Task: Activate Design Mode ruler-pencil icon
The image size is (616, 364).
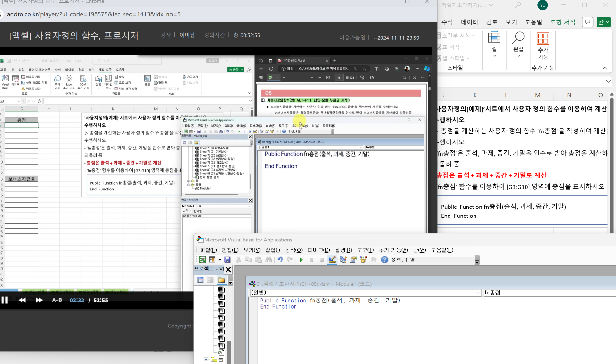Action: (x=332, y=260)
